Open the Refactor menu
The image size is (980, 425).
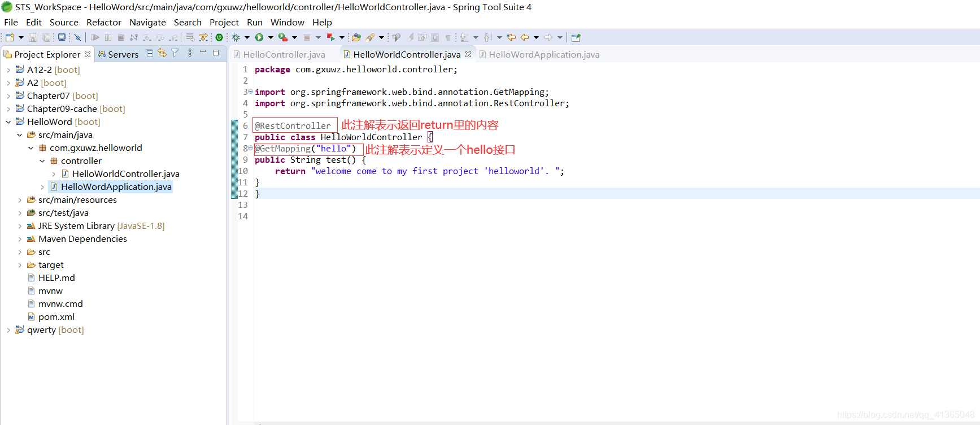(104, 22)
